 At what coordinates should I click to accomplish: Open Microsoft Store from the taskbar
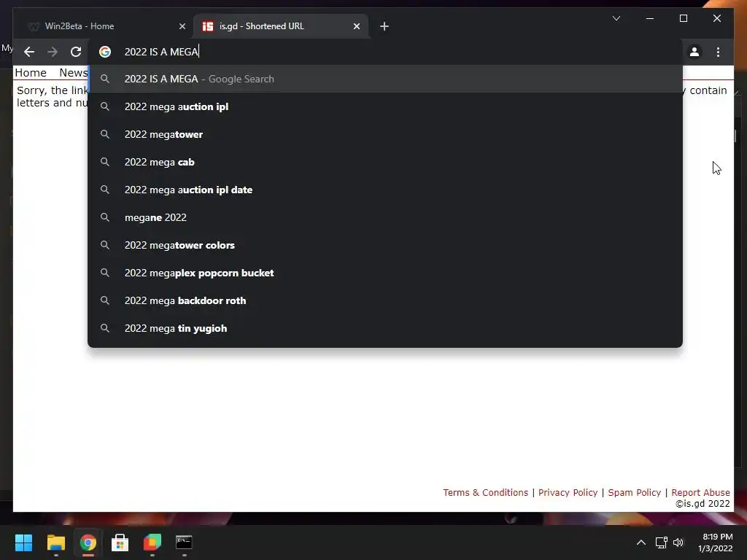click(120, 542)
